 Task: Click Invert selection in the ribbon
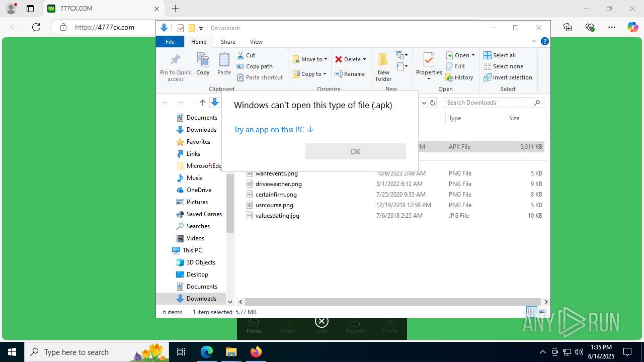[x=508, y=77]
